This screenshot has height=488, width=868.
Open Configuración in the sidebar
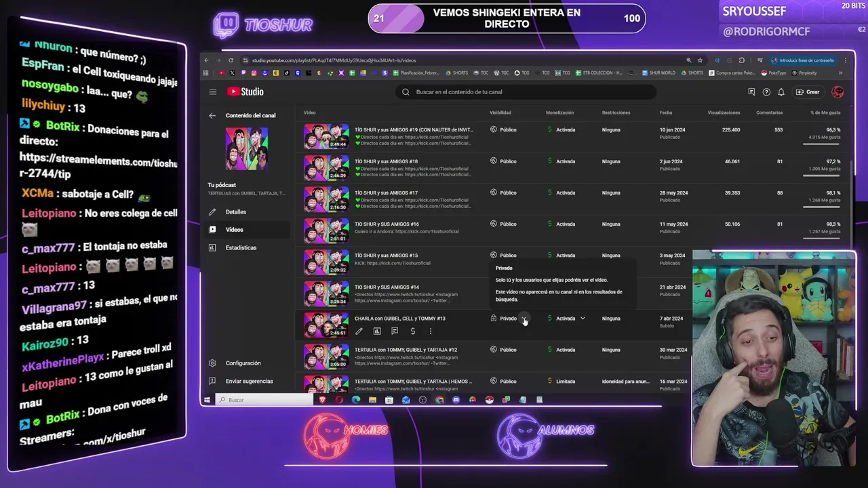(x=243, y=363)
